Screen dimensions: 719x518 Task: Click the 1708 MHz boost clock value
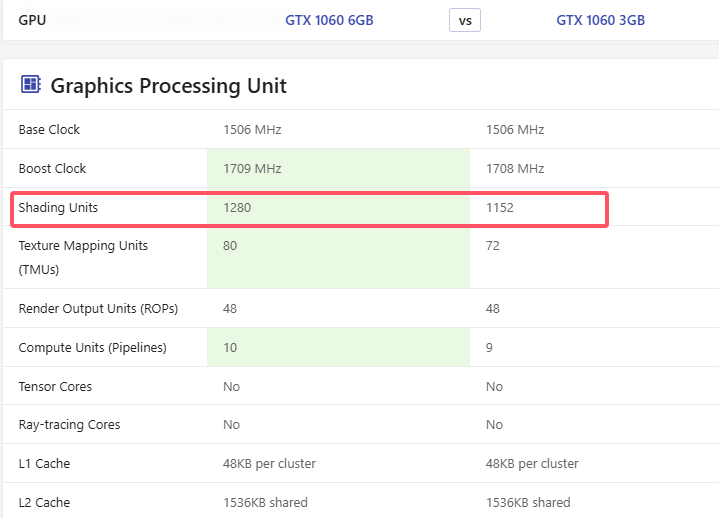click(514, 169)
